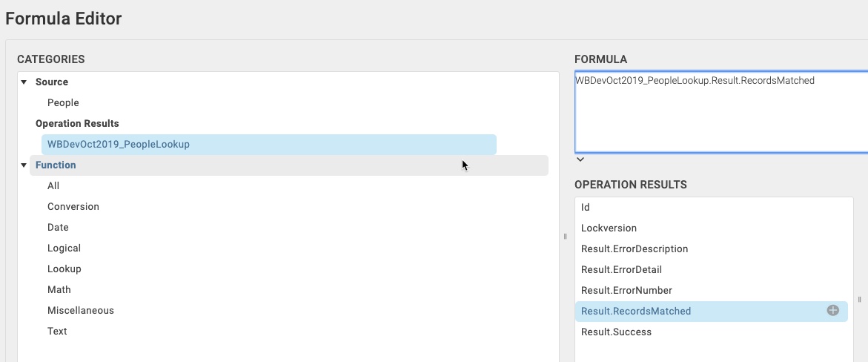Collapse the Source category triangle
Image resolution: width=868 pixels, height=362 pixels.
coord(24,82)
